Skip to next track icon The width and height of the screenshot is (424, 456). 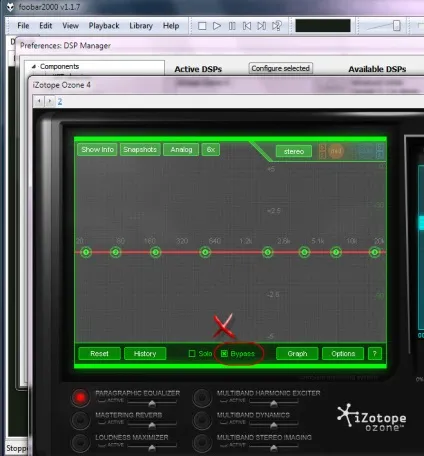(262, 26)
